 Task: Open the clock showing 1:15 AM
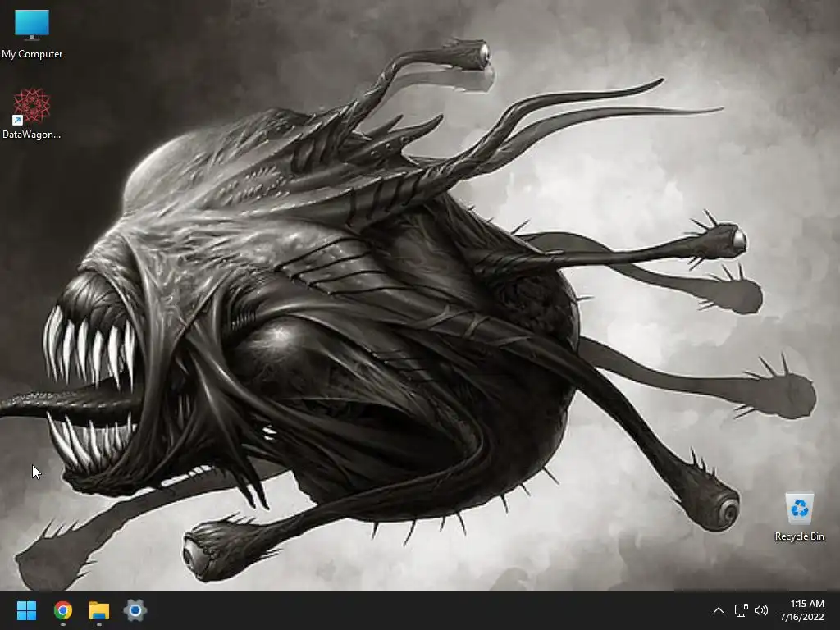(x=807, y=604)
